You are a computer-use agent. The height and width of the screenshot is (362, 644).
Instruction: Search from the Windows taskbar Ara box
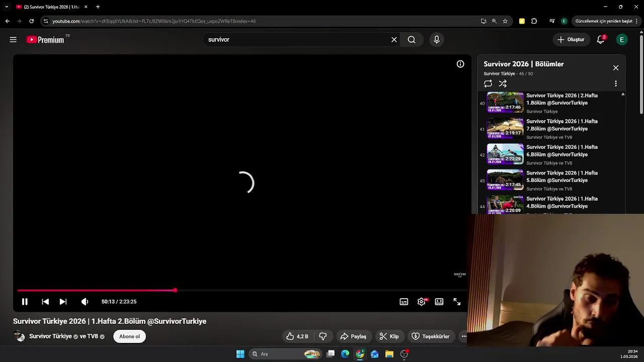tap(285, 354)
